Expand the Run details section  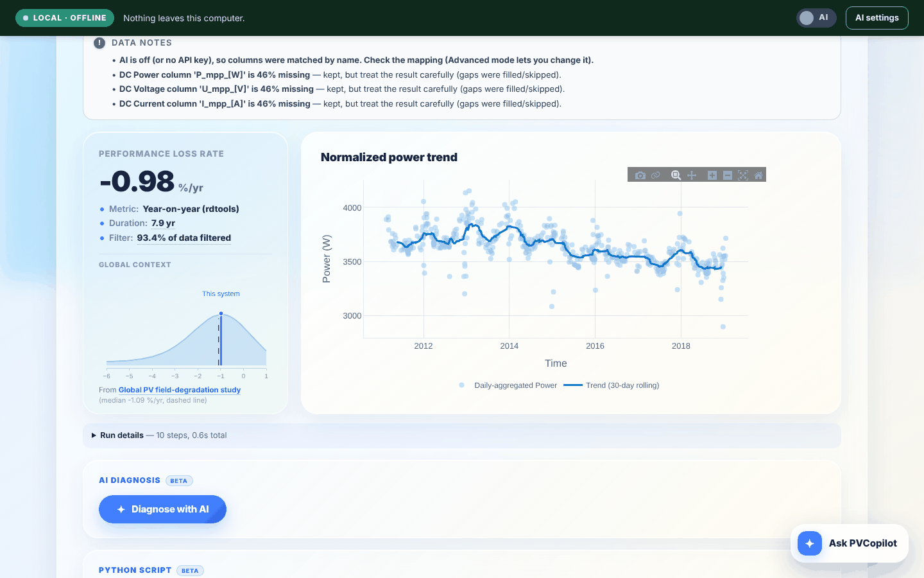coord(462,435)
